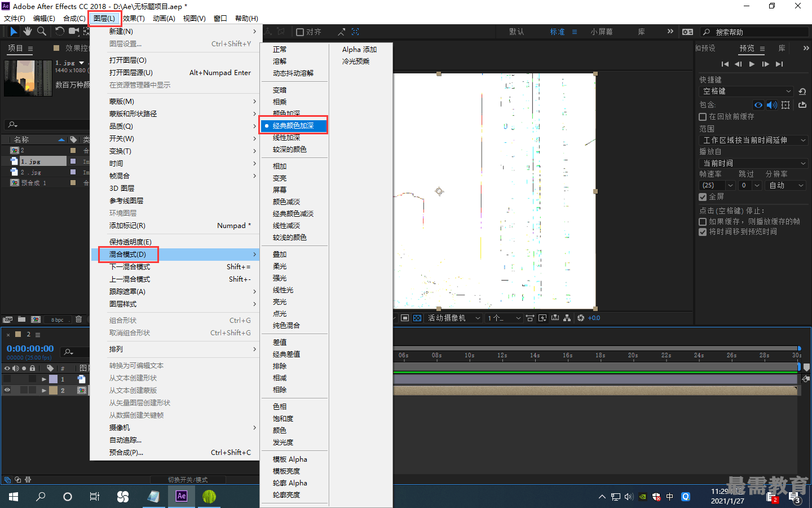Toggle include overlays icon in preview
The image size is (812, 508).
tap(785, 105)
